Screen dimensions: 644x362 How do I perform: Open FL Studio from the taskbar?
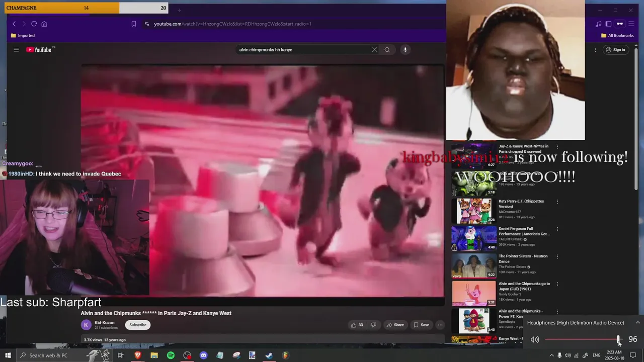pos(285,355)
